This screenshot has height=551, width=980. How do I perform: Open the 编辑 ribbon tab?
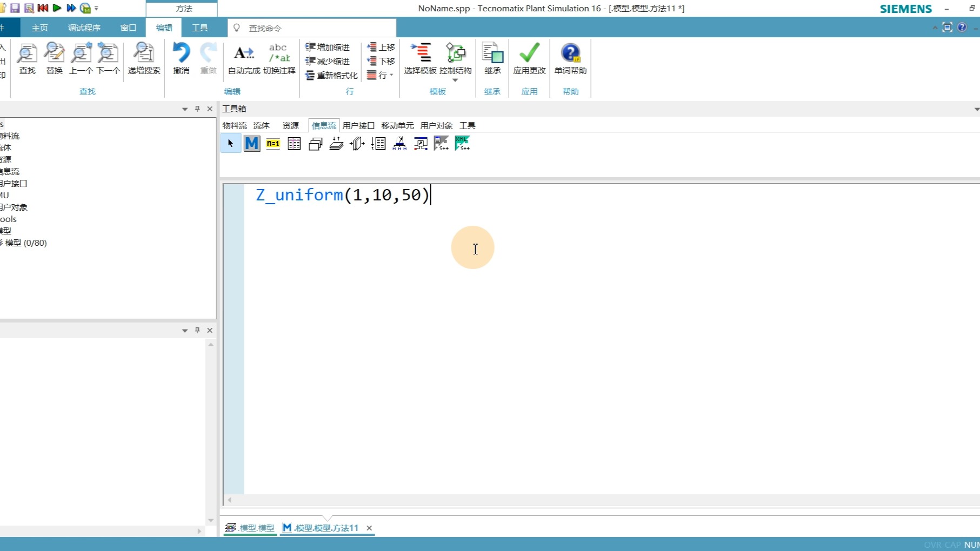164,28
